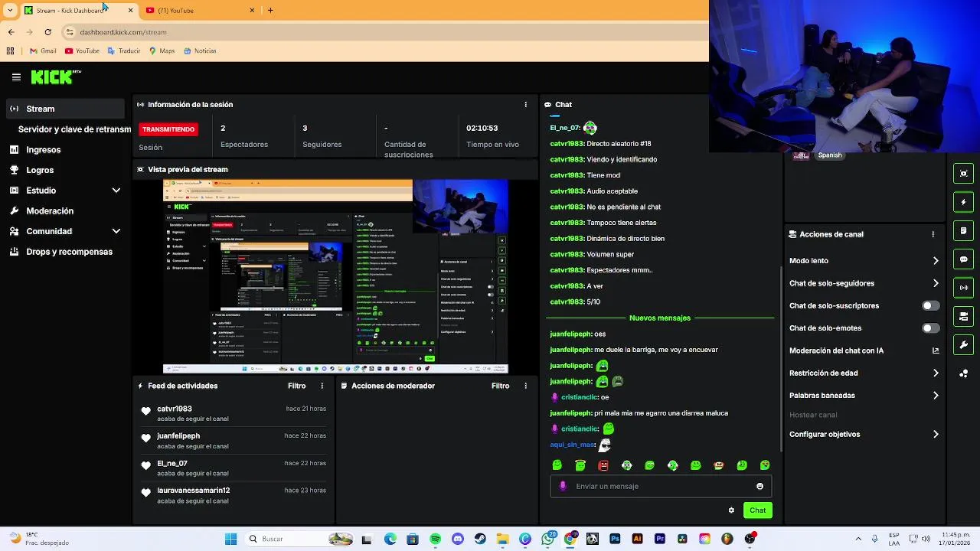Open Photoshop from the taskbar
The image size is (980, 551).
[615, 540]
